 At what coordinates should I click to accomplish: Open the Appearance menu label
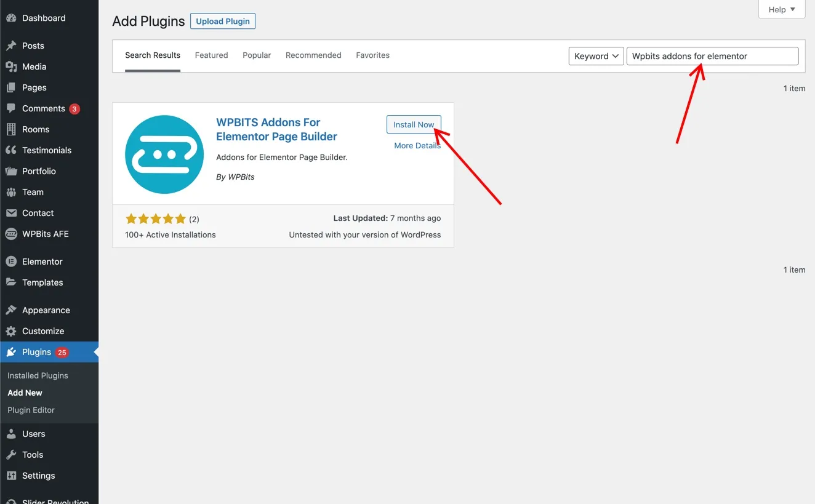coord(46,310)
